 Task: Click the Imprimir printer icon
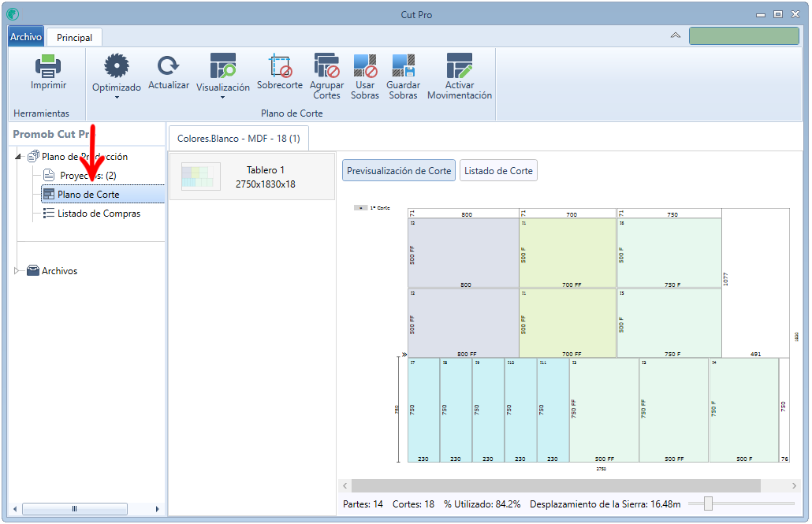(48, 65)
